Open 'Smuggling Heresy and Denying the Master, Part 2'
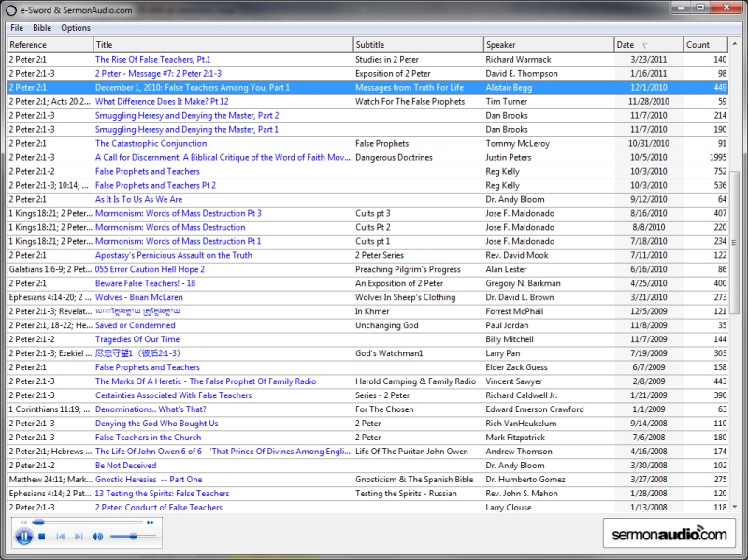This screenshot has height=560, width=748. coord(187,115)
